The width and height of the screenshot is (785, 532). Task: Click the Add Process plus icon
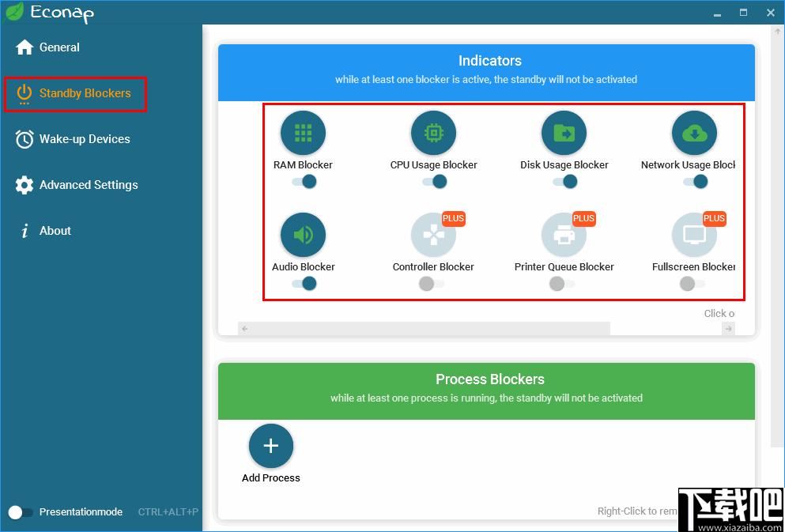pyautogui.click(x=271, y=446)
